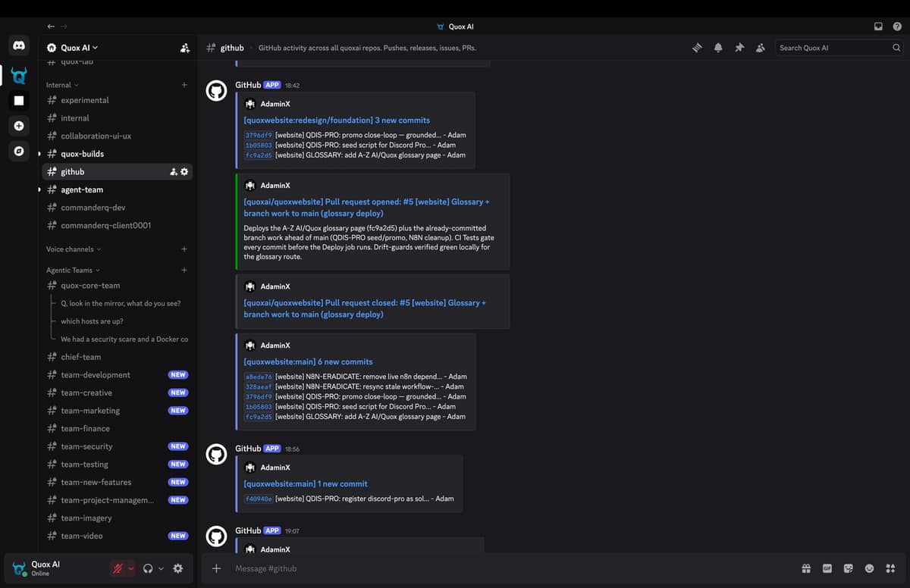Open chief-team channel
Image resolution: width=910 pixels, height=588 pixels.
[x=118, y=357]
